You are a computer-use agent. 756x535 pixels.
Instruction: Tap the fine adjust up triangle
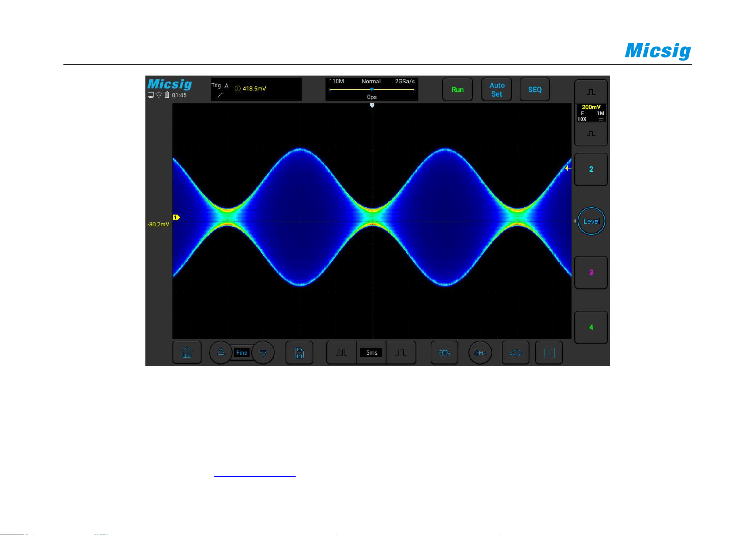pyautogui.click(x=221, y=352)
